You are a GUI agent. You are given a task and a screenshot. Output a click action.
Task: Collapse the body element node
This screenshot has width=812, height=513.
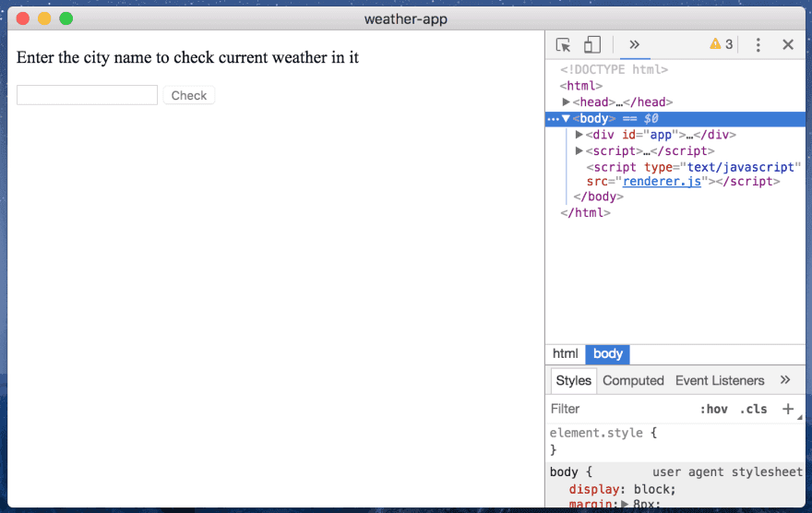click(x=567, y=119)
